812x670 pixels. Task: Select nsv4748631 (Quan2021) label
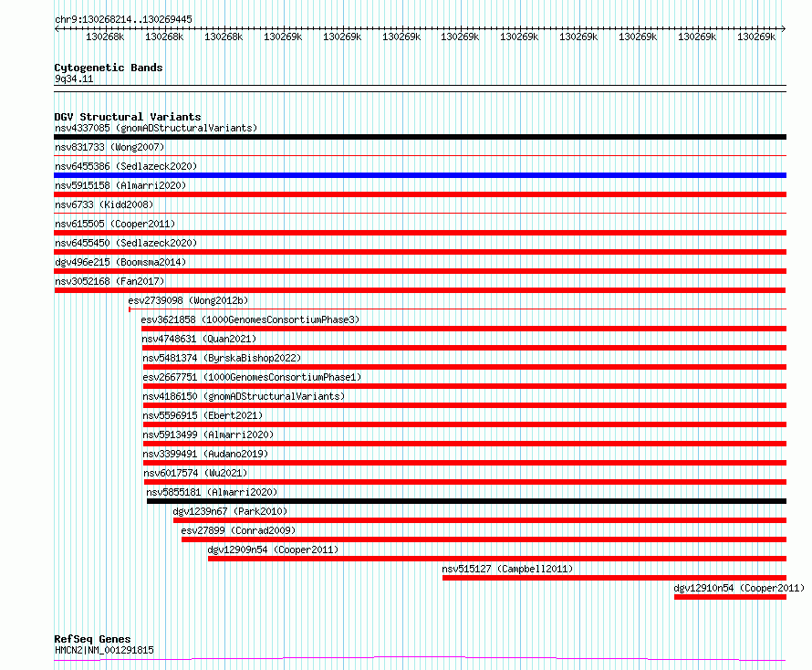(200, 339)
